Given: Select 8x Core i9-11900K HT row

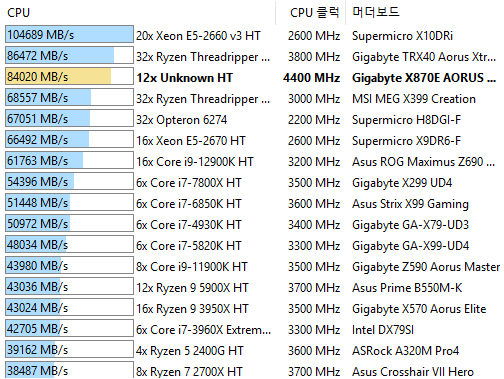Looking at the screenshot, I should pyautogui.click(x=192, y=267).
